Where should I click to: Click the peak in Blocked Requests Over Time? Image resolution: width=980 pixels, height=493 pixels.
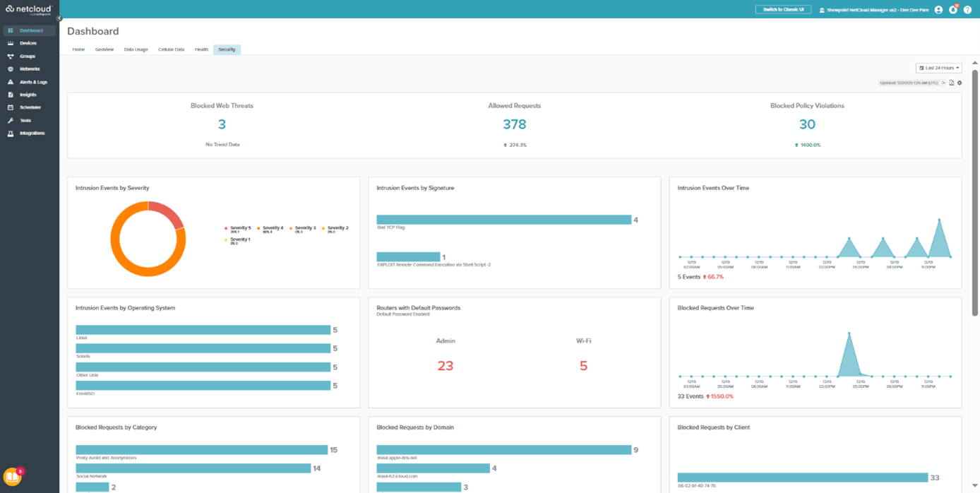coord(849,333)
